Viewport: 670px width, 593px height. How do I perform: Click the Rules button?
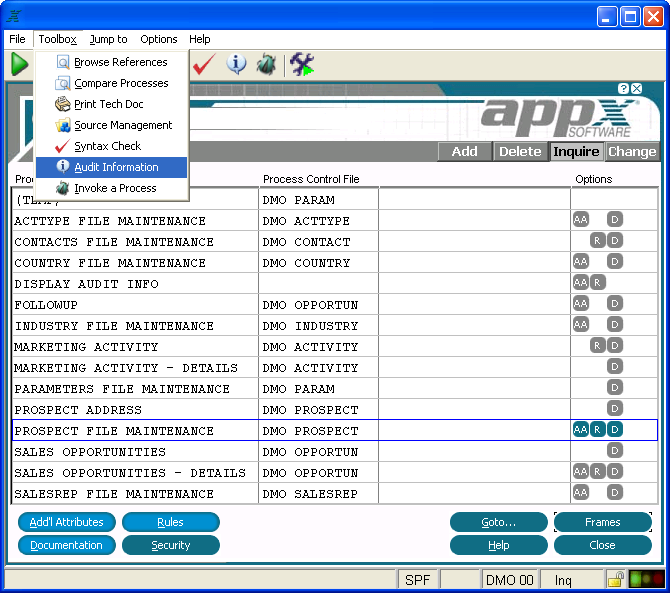coord(170,522)
